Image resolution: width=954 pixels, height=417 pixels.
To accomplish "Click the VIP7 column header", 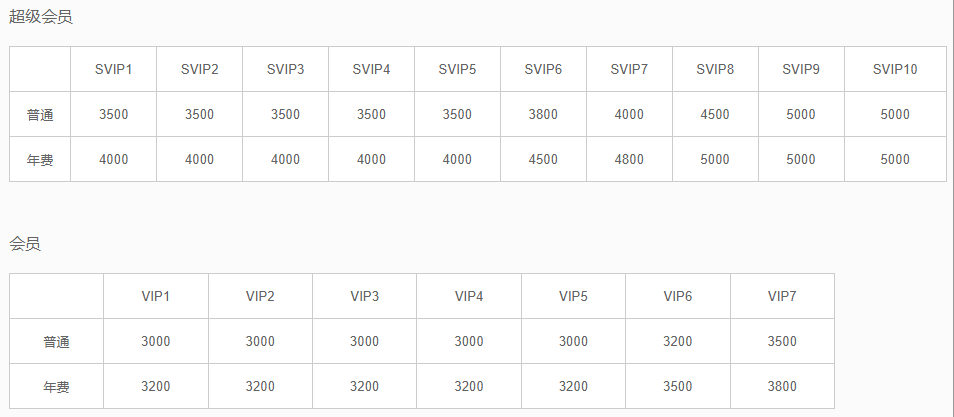I will pos(782,296).
